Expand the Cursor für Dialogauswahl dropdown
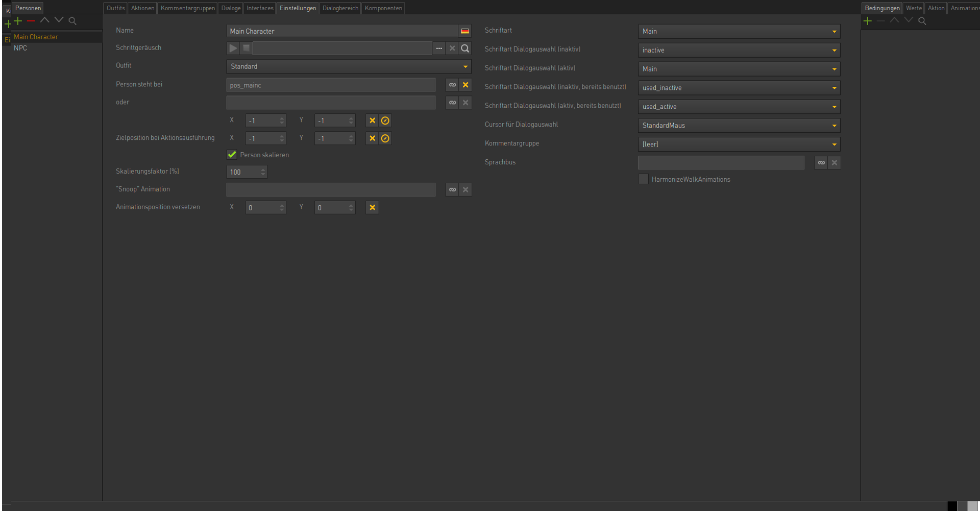The width and height of the screenshot is (980, 511). 739,126
